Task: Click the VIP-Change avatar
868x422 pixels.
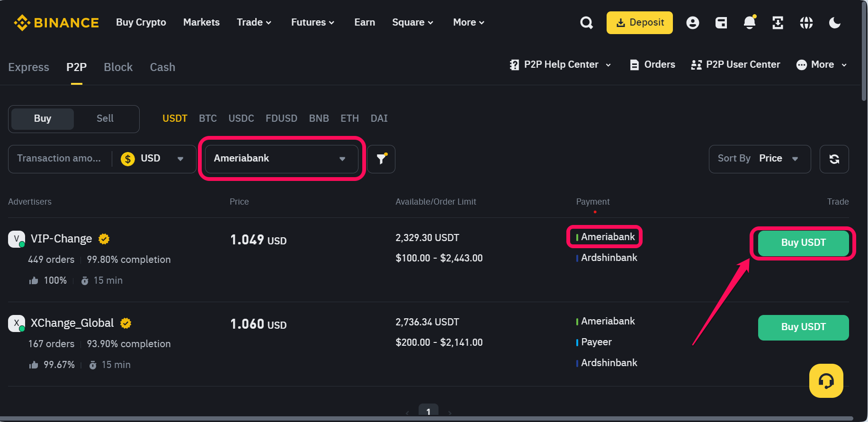Action: 17,239
